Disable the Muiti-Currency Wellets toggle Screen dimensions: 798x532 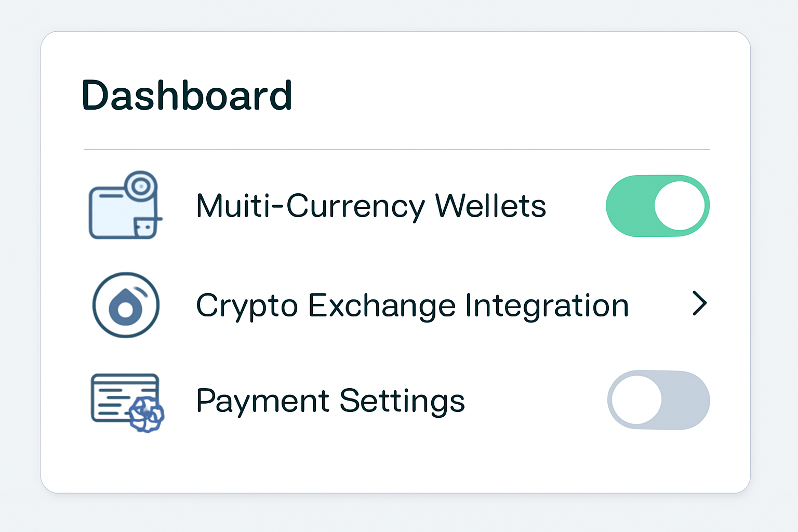tap(658, 206)
